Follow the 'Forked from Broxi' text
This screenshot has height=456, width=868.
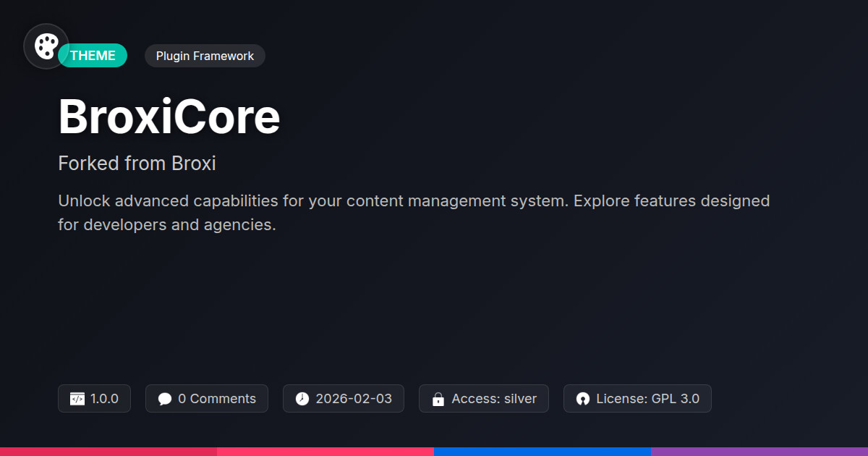coord(137,164)
